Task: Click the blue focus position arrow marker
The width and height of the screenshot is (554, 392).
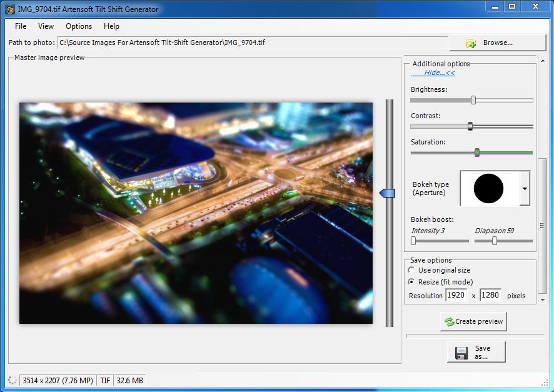Action: tap(387, 193)
